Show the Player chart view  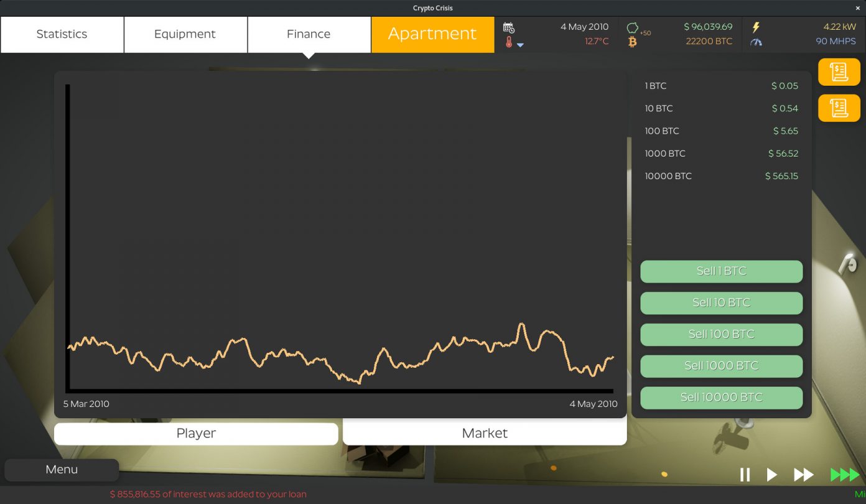(x=196, y=434)
